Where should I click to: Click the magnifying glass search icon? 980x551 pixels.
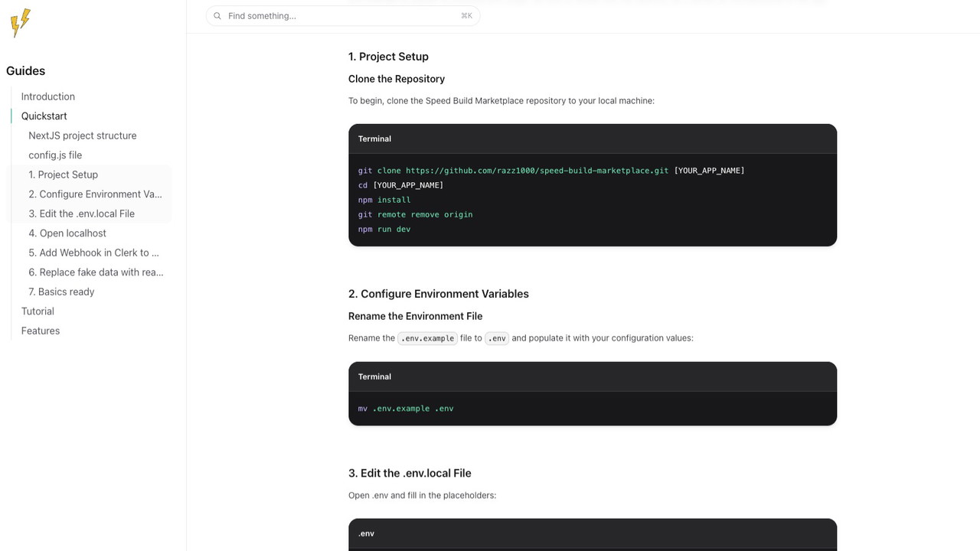point(217,16)
